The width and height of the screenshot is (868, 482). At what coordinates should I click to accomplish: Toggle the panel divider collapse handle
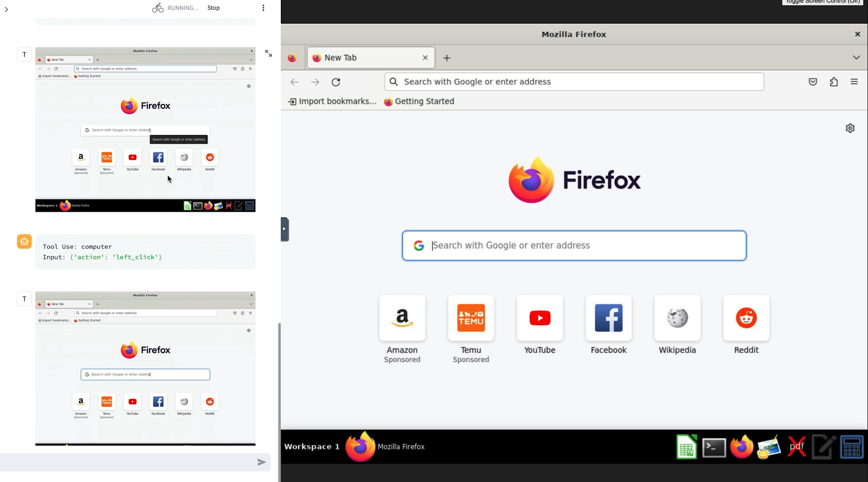pyautogui.click(x=285, y=229)
